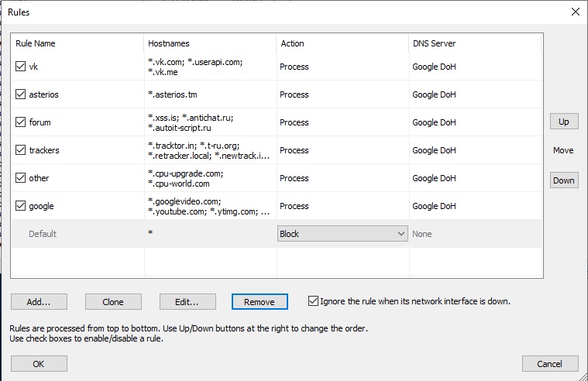Cancel the Rules dialog
The height and width of the screenshot is (381, 588).
click(x=550, y=363)
